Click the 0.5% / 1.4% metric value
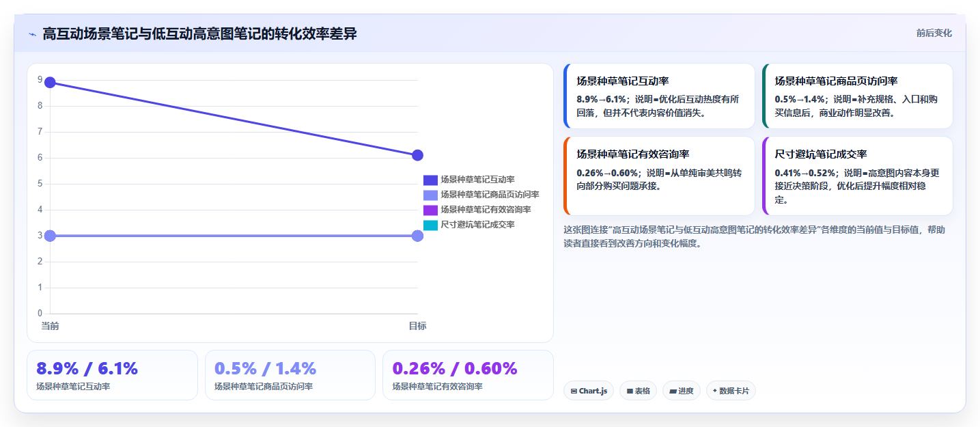 pos(265,369)
